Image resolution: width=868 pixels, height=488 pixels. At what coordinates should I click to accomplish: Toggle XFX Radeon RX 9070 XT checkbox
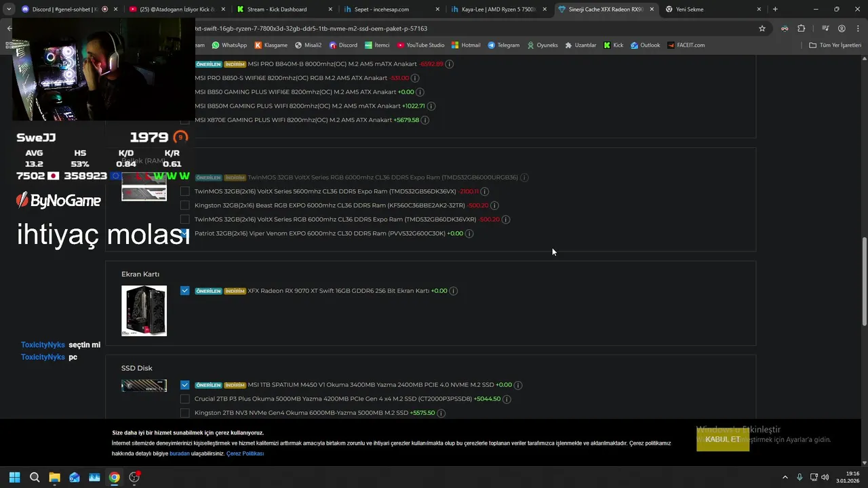184,291
